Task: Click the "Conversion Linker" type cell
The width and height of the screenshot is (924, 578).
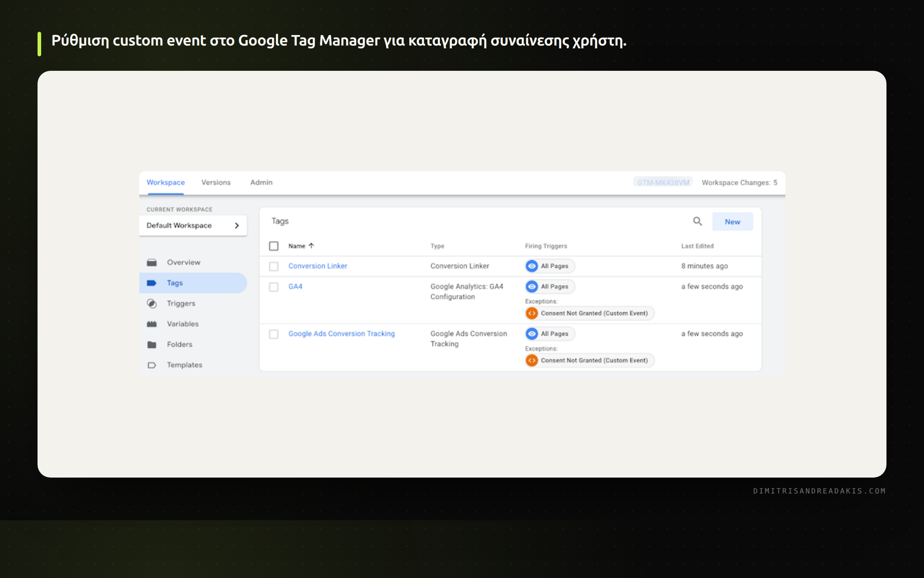Action: pyautogui.click(x=460, y=266)
